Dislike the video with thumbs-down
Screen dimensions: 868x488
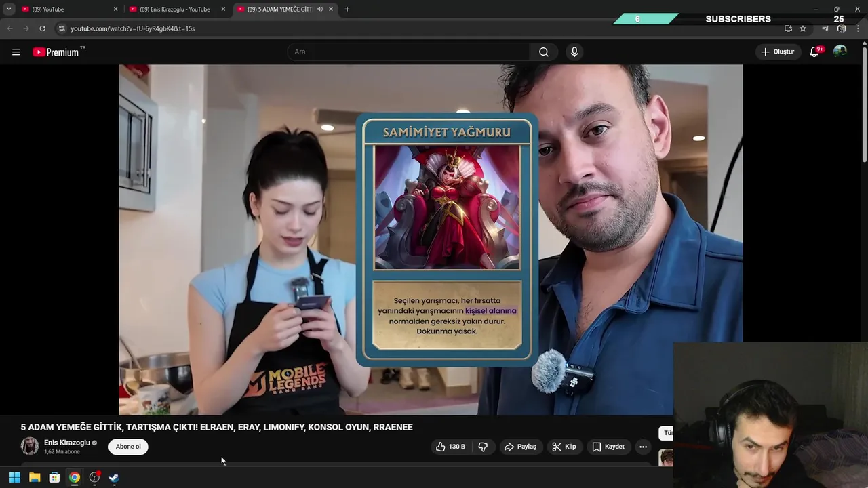[484, 447]
